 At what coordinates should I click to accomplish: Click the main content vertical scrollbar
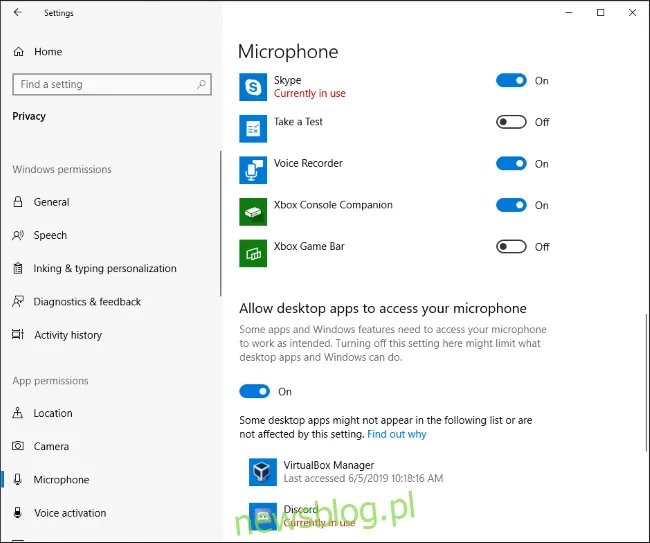tap(646, 383)
